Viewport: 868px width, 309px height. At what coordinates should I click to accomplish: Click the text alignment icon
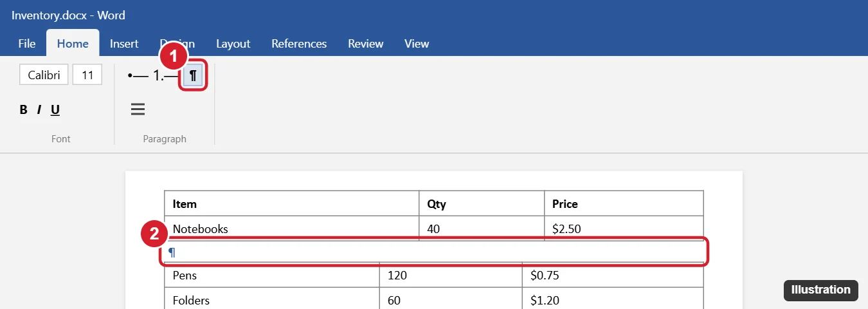click(x=138, y=109)
